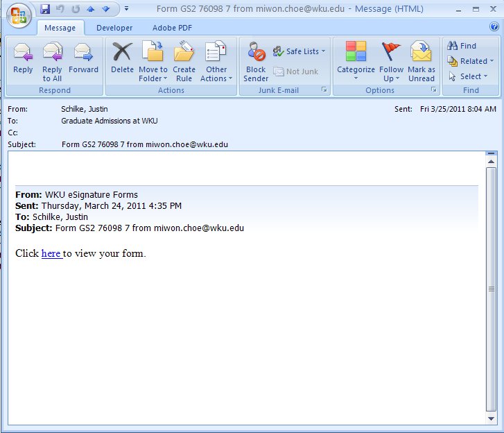The height and width of the screenshot is (433, 504).
Task: Click the "here" link to view form
Action: (51, 253)
